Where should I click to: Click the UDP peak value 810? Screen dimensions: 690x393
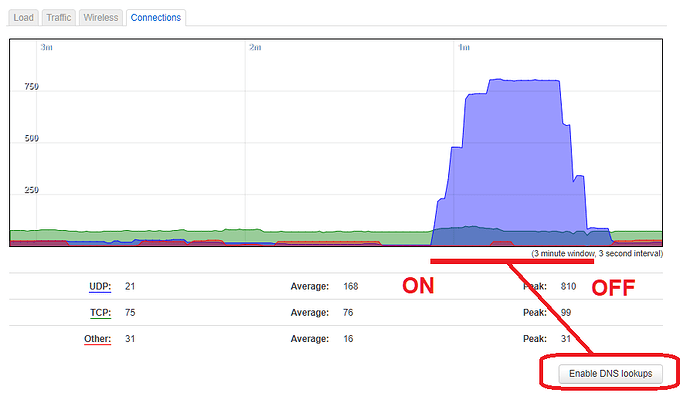click(x=568, y=286)
